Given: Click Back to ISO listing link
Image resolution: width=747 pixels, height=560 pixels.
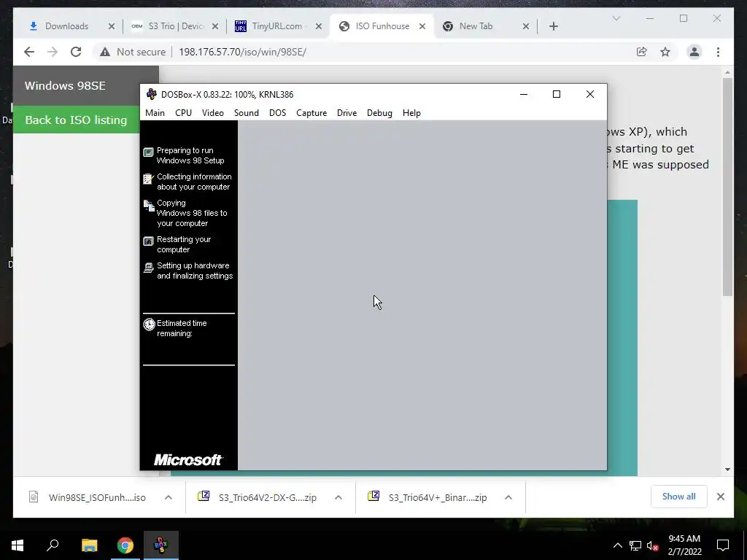Looking at the screenshot, I should pyautogui.click(x=76, y=120).
